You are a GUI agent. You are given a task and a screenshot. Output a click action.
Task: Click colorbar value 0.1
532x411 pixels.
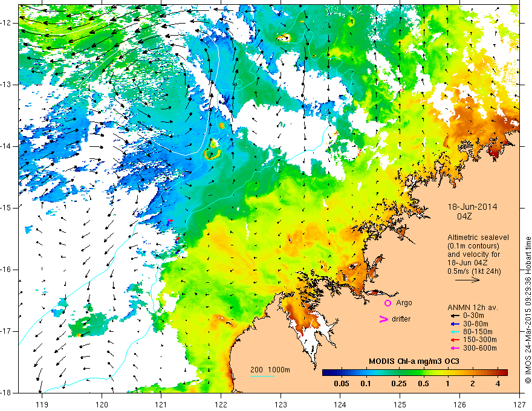pos(366,384)
